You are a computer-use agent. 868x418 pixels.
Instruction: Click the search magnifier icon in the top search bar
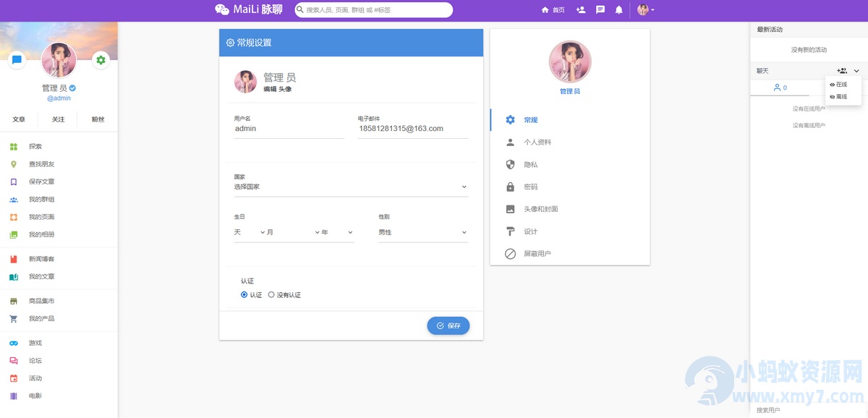[x=300, y=10]
